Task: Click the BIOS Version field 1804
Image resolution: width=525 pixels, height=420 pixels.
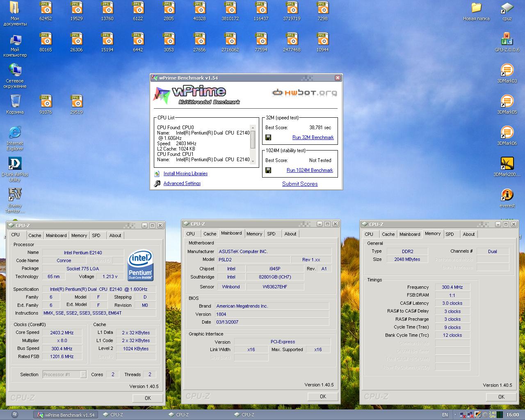Action: (x=272, y=314)
